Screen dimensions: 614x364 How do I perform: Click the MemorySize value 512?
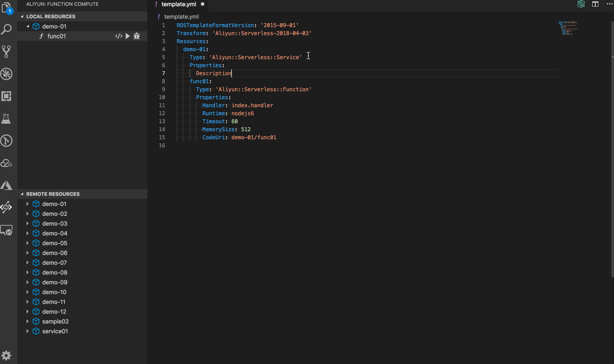coord(246,129)
